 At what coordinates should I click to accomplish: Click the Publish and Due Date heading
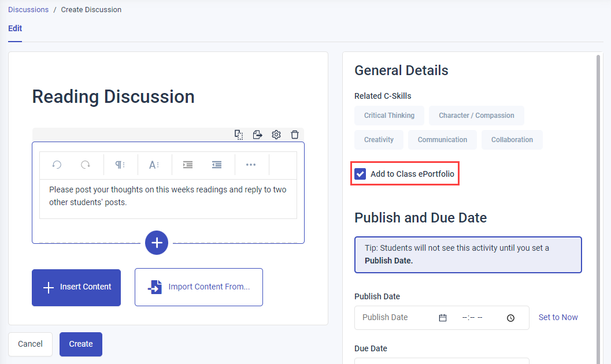tap(420, 218)
